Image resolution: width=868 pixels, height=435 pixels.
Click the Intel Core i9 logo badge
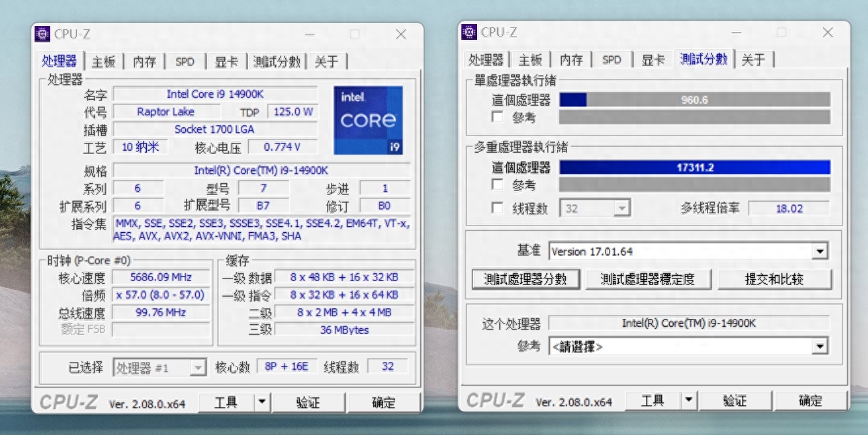pyautogui.click(x=368, y=121)
